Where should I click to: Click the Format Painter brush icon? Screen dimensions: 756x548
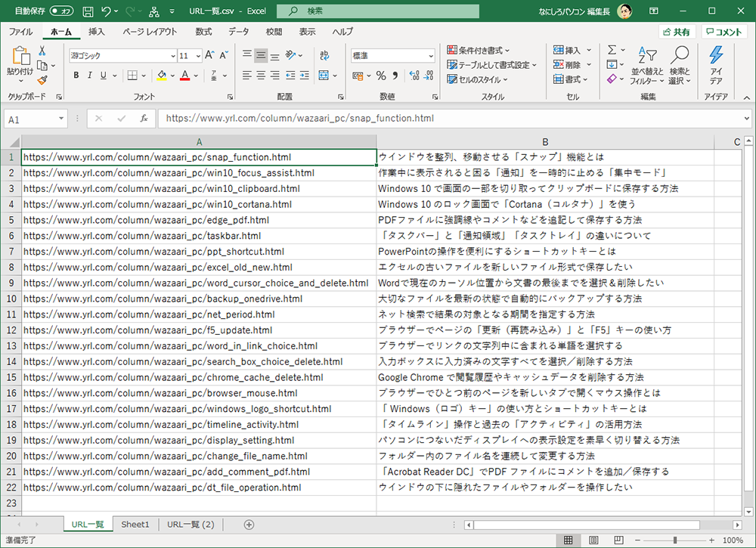point(42,80)
